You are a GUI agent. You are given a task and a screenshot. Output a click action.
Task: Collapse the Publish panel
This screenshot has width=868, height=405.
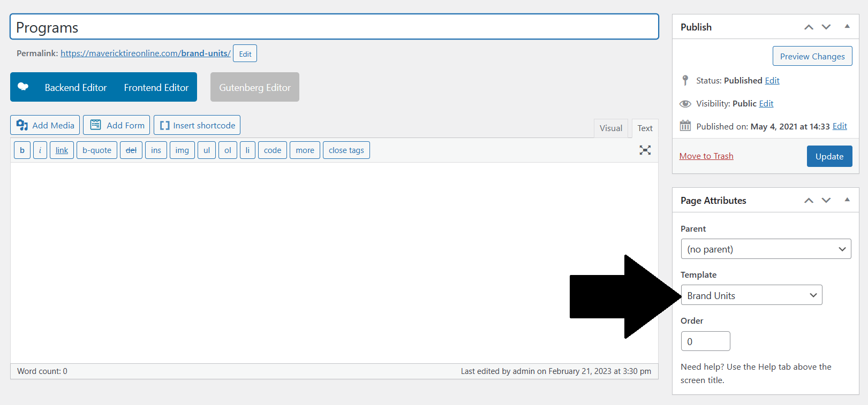[x=847, y=27]
